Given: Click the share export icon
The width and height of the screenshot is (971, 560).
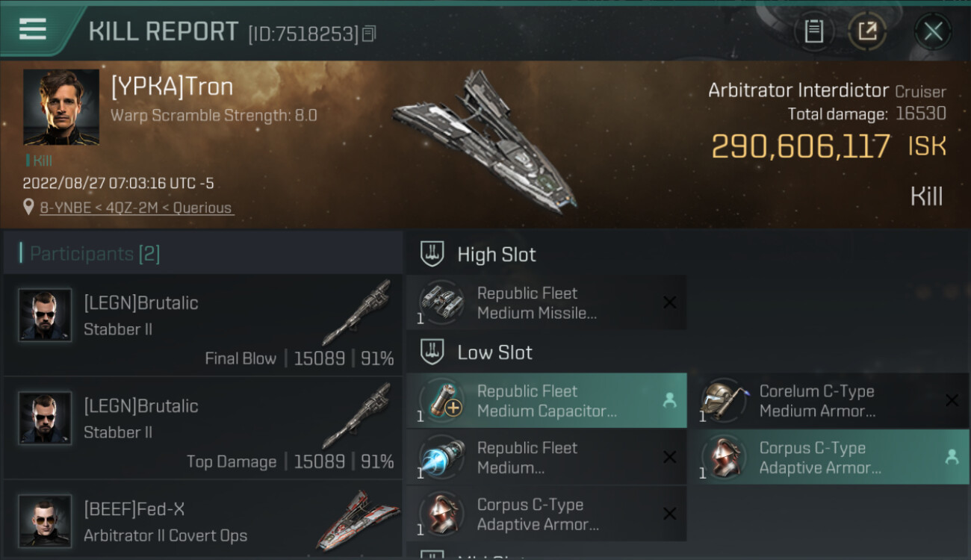Looking at the screenshot, I should click(x=867, y=31).
